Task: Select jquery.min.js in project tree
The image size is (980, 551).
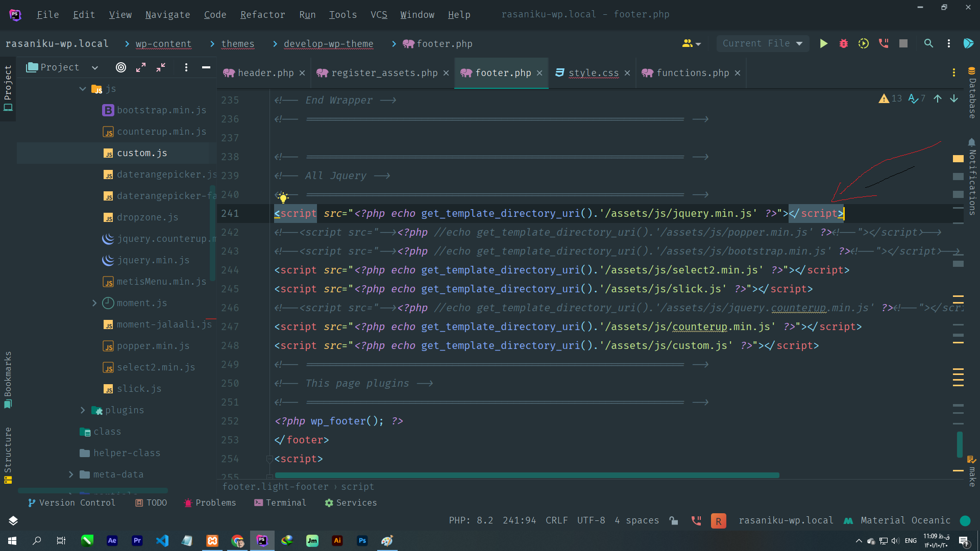Action: [153, 260]
